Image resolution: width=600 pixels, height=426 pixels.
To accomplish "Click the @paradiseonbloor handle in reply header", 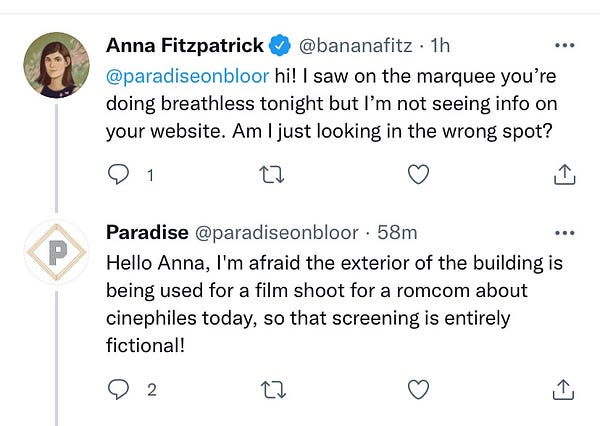I will (277, 233).
